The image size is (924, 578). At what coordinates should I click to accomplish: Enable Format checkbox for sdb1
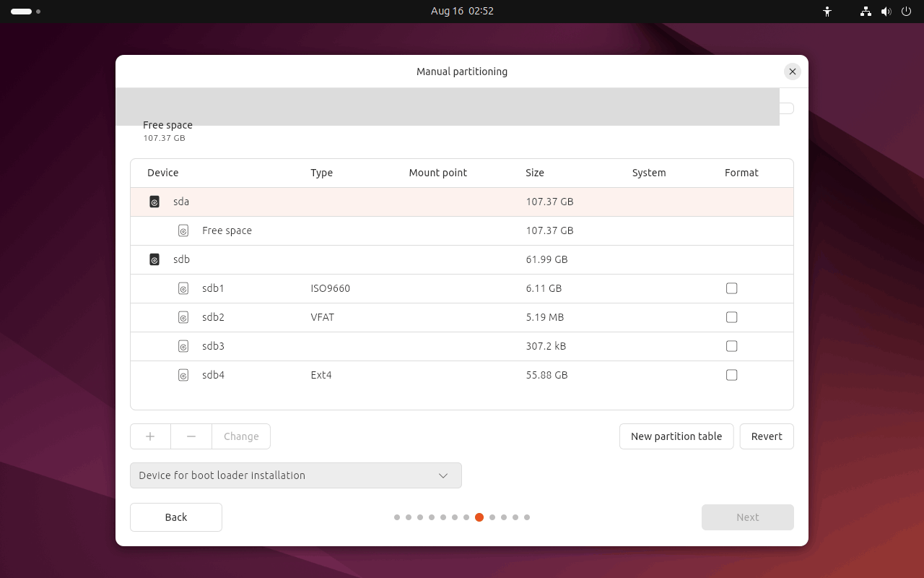(732, 288)
